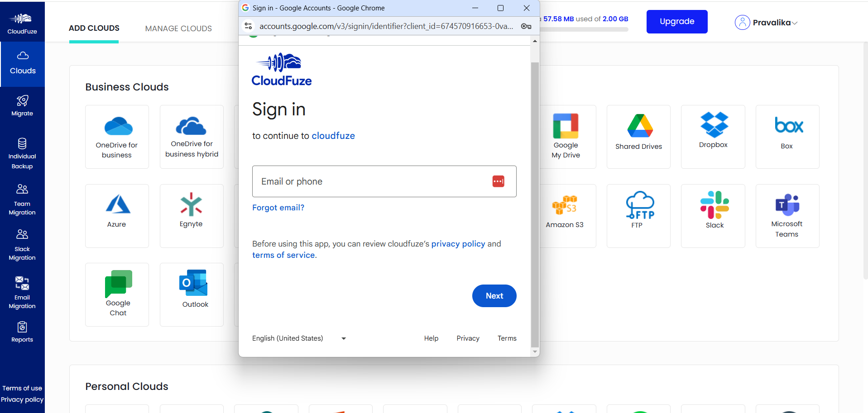Add Dropbox cloud
868x413 pixels.
pyautogui.click(x=713, y=137)
